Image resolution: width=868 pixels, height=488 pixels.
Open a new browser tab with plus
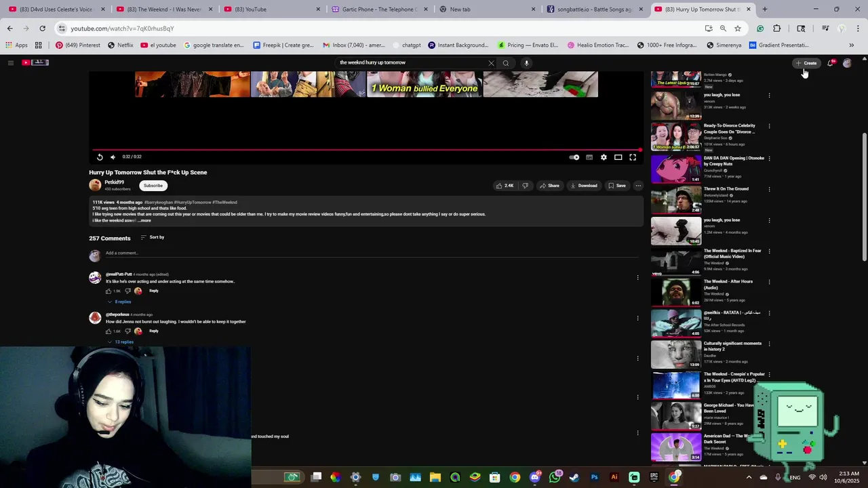[765, 9]
